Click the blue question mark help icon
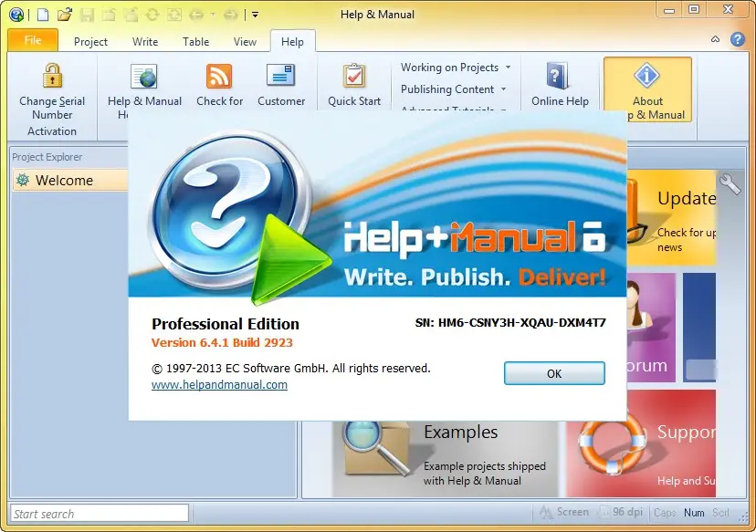756x532 pixels. tap(737, 39)
